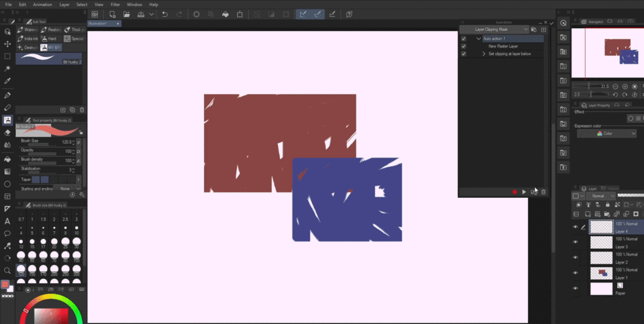Select the Realistic watercolor sub tool group
Viewport: 644px width, 324px height.
pos(52,30)
